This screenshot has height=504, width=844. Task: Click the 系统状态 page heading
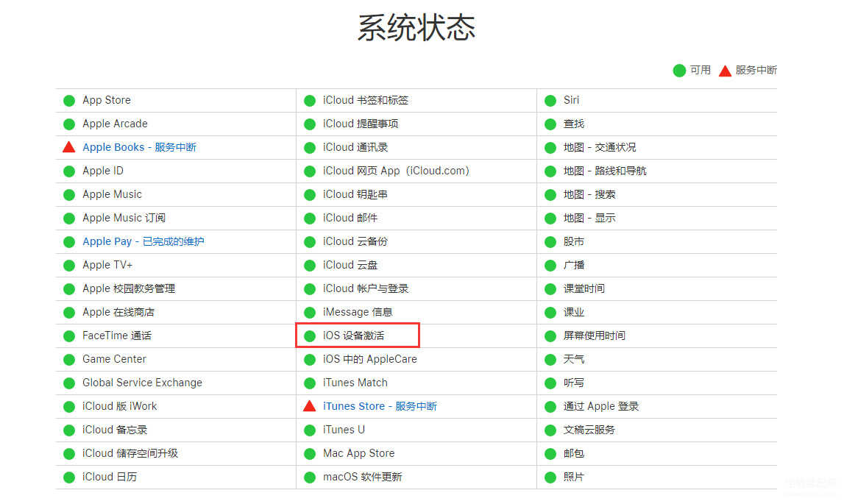click(x=416, y=27)
